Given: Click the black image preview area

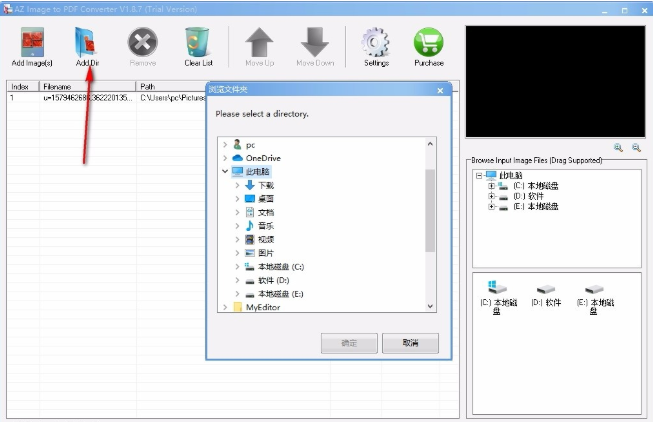Looking at the screenshot, I should [x=556, y=82].
